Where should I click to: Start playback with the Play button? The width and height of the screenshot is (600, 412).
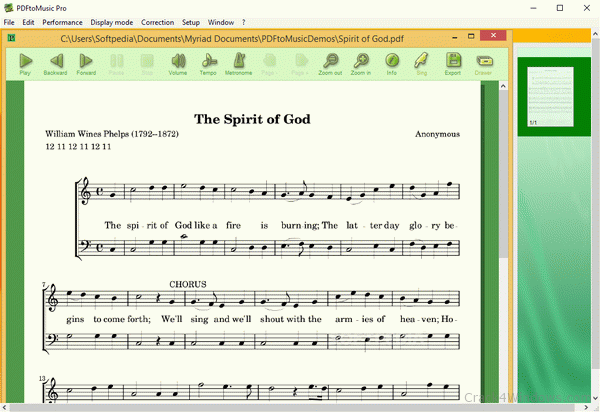[x=25, y=63]
